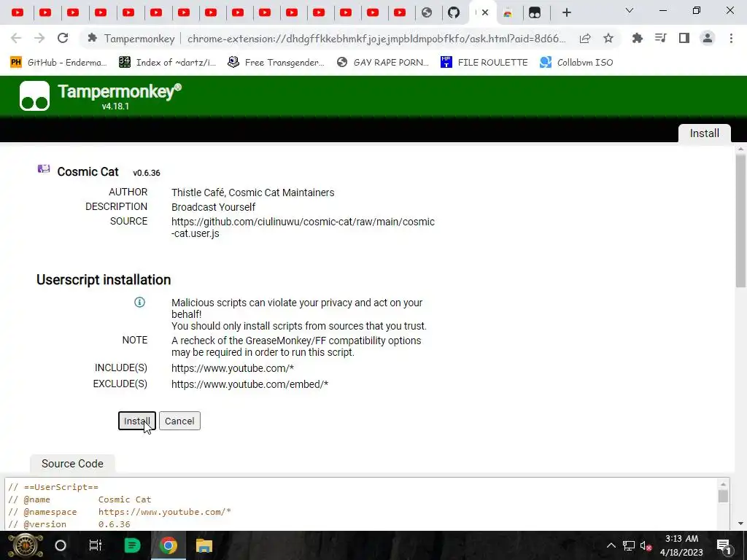Go back using the browser back arrow

point(16,38)
